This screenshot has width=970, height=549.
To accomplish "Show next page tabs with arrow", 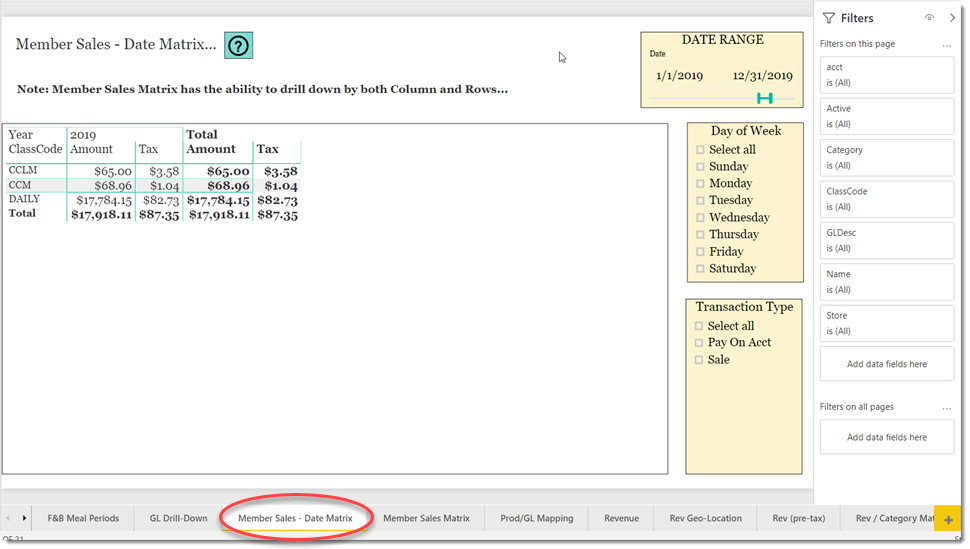I will [x=24, y=518].
